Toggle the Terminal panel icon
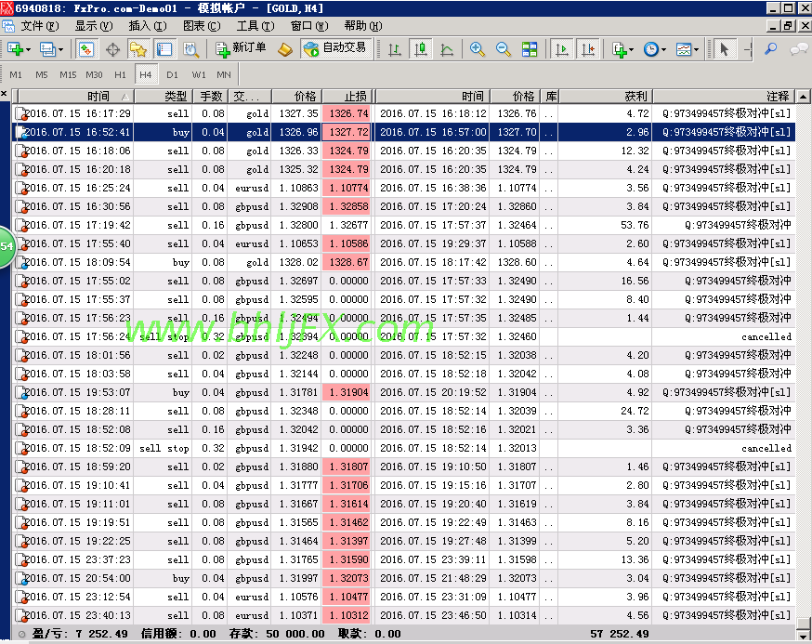The height and width of the screenshot is (644, 812). tap(164, 49)
